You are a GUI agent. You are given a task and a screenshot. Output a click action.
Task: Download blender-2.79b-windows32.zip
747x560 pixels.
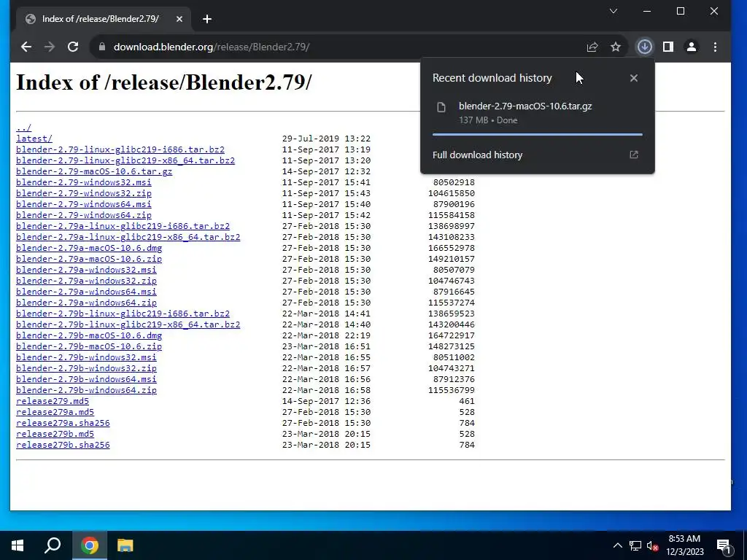pos(86,368)
